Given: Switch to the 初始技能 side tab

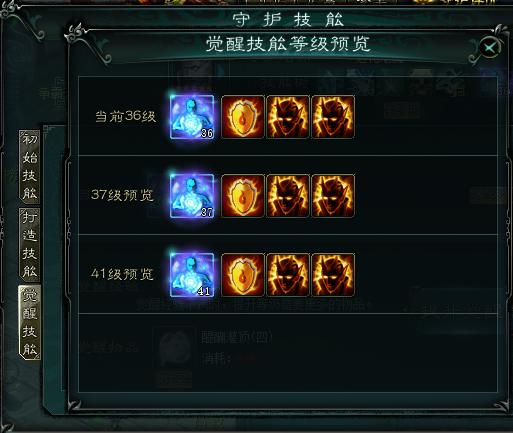Looking at the screenshot, I should coord(30,167).
